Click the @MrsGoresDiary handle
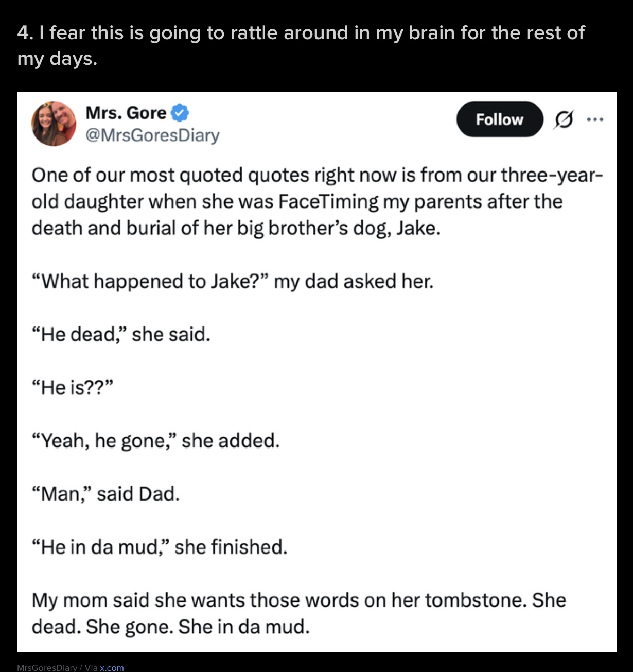 (152, 135)
